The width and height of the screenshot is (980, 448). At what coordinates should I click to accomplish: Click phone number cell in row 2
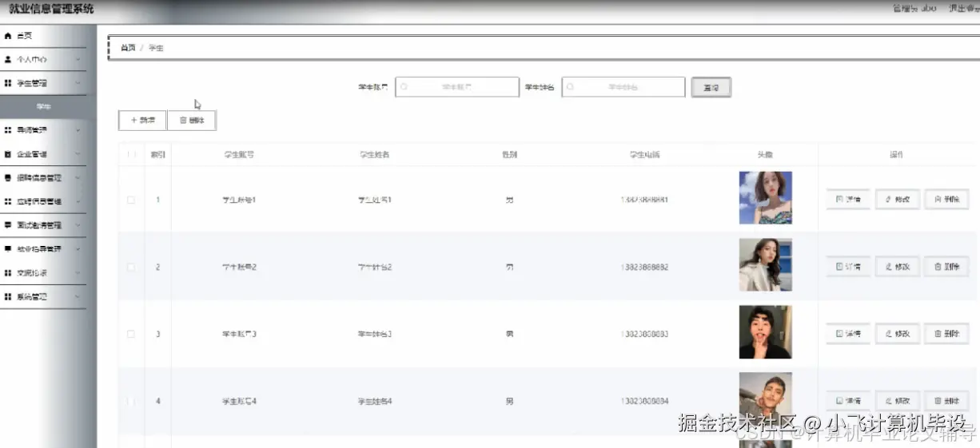(644, 267)
